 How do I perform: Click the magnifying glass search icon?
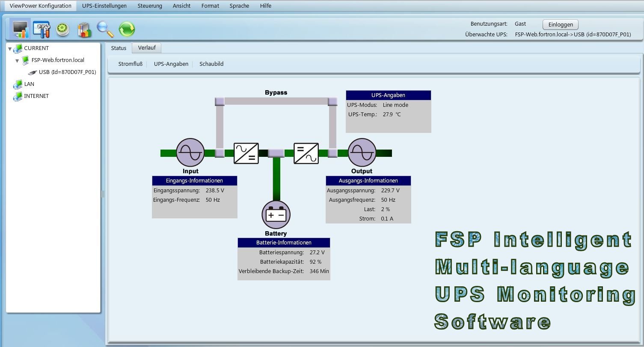click(x=105, y=29)
